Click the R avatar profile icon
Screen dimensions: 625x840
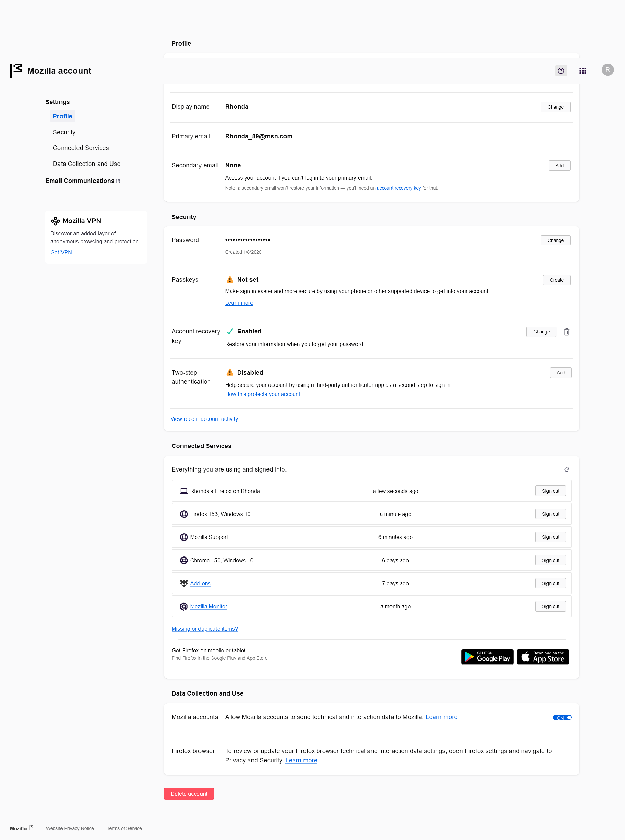607,70
